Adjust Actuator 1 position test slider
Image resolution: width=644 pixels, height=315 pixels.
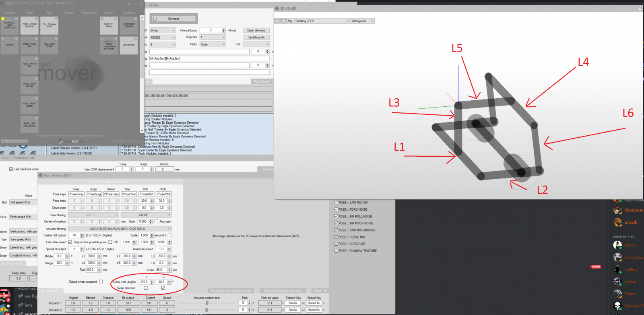click(206, 303)
